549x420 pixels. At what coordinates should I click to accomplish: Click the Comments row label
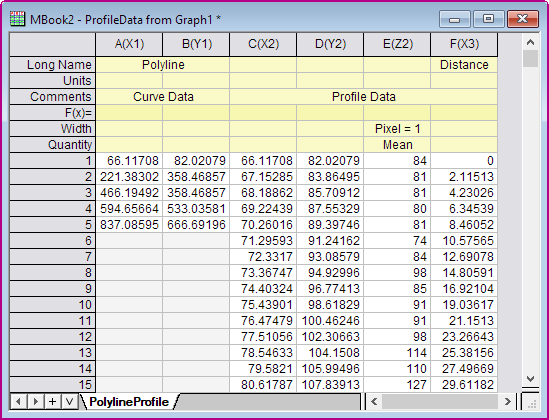[53, 97]
